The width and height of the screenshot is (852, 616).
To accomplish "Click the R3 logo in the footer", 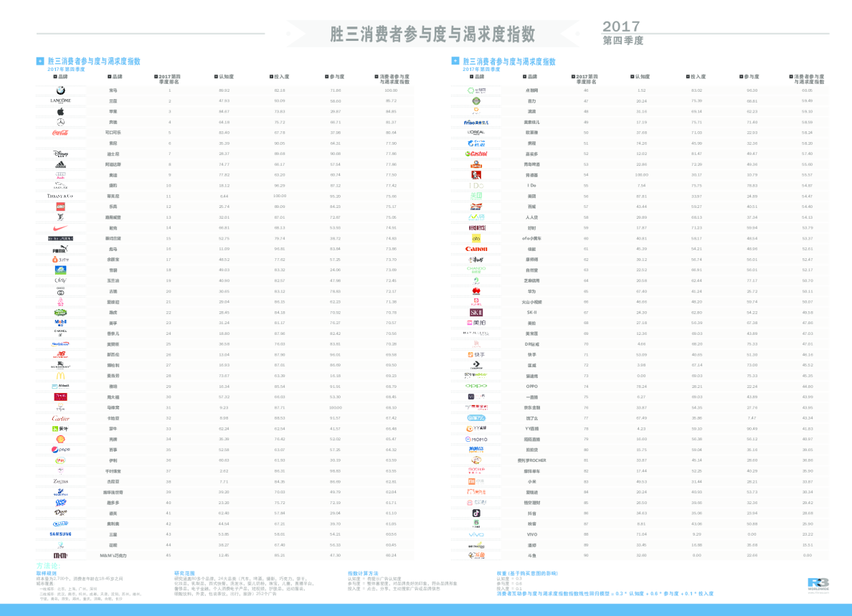I will coord(818,584).
